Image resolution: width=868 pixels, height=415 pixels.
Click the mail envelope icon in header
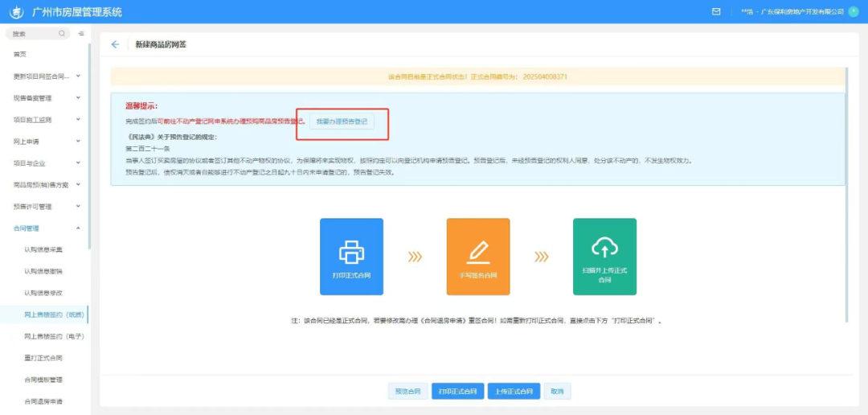tap(716, 11)
